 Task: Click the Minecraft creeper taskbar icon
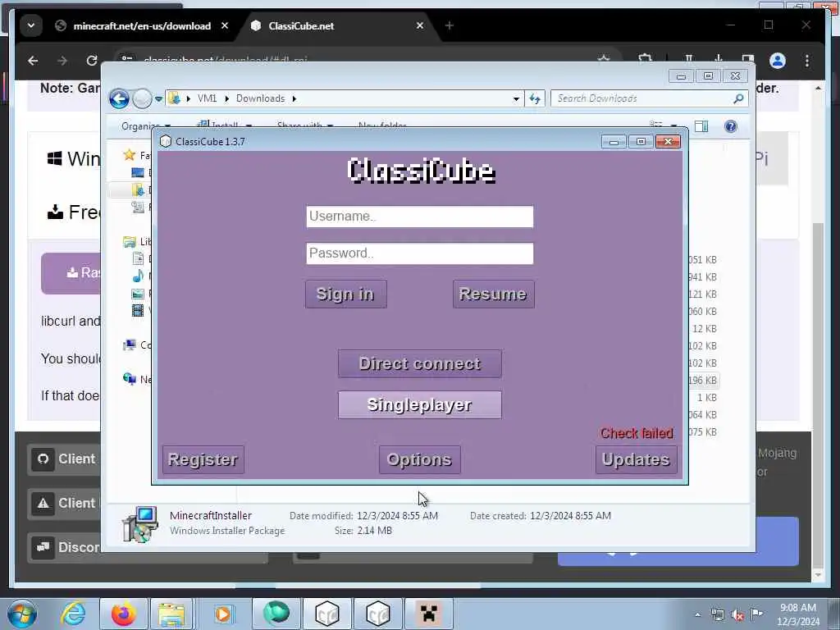[428, 614]
